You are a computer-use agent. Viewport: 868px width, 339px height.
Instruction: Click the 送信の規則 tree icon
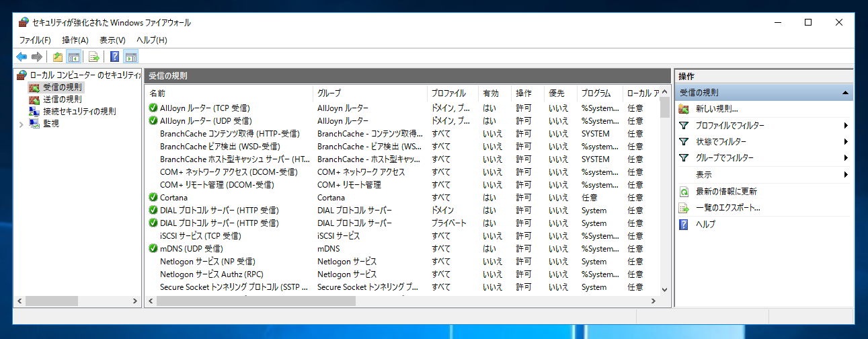coord(34,100)
